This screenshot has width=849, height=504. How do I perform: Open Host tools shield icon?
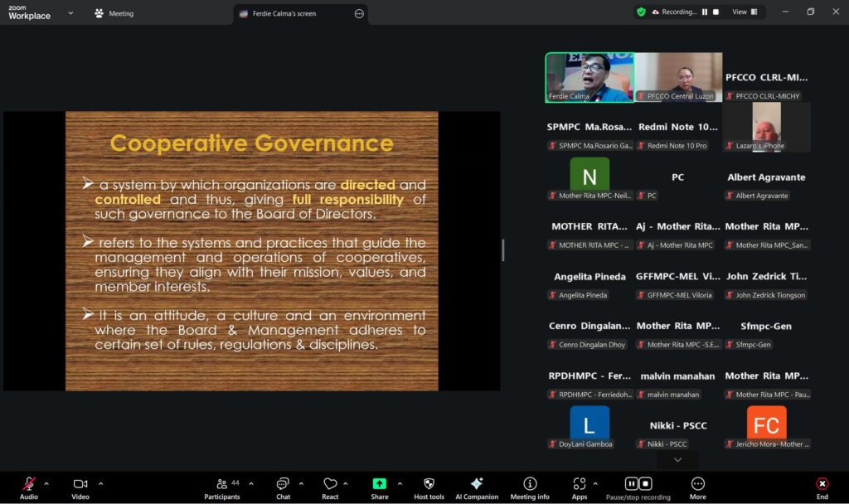(429, 484)
